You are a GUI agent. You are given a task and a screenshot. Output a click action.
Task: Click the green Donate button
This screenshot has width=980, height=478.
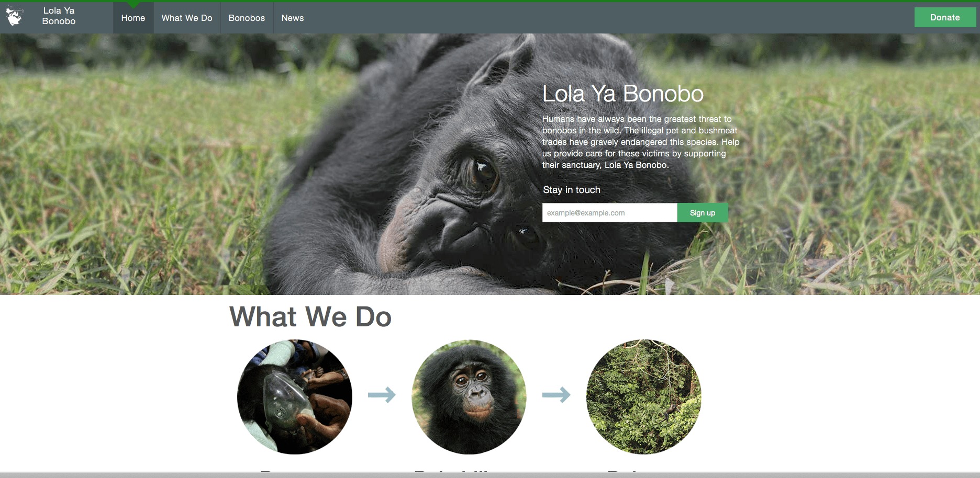click(x=945, y=17)
